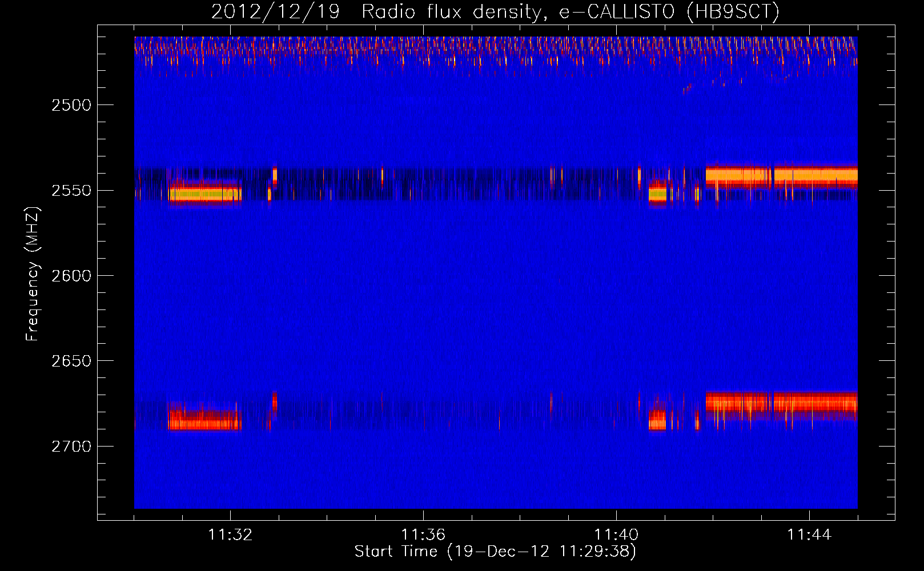Click the "Start Time (19-Dec-12 11:29:38)" label
This screenshot has height=571, width=924.
point(495,552)
